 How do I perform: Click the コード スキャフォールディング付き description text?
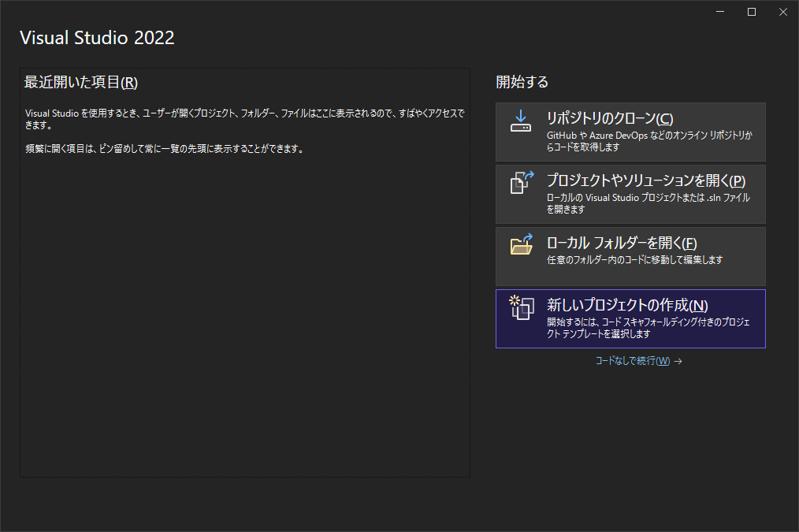(x=648, y=328)
